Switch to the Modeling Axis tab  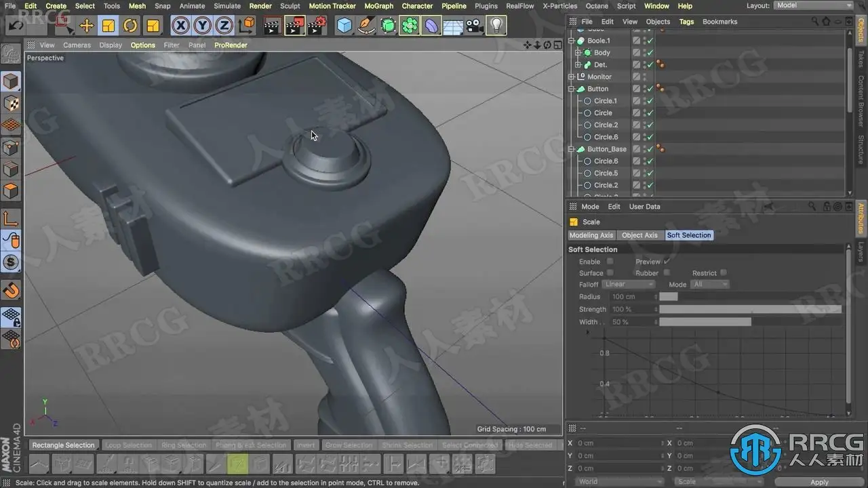[591, 235]
